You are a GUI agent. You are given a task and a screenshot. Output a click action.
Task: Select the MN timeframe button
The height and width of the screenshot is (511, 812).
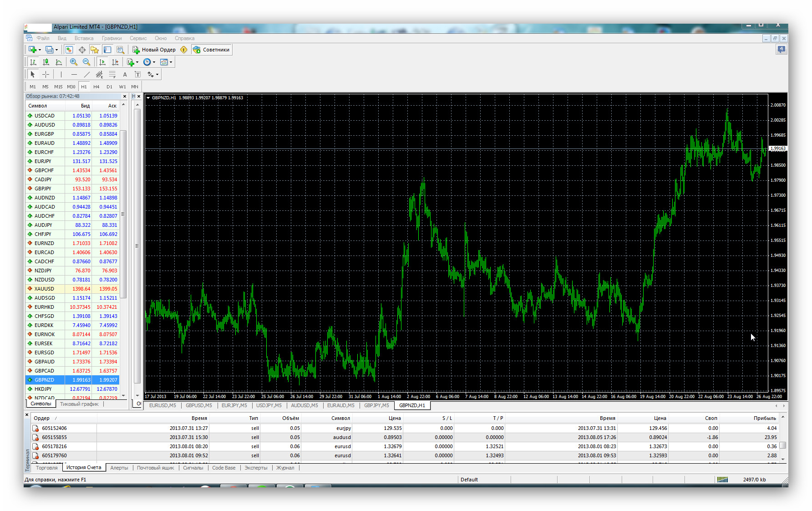[x=135, y=87]
